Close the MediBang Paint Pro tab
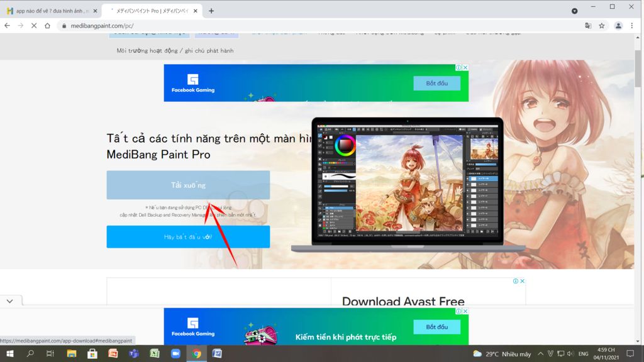Viewport: 644px width, 362px height. click(196, 11)
